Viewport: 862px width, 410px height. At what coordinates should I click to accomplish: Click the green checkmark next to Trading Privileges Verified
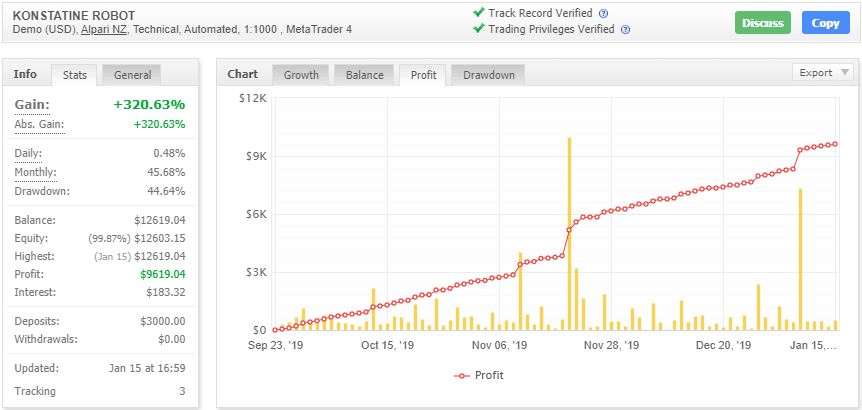(x=478, y=29)
